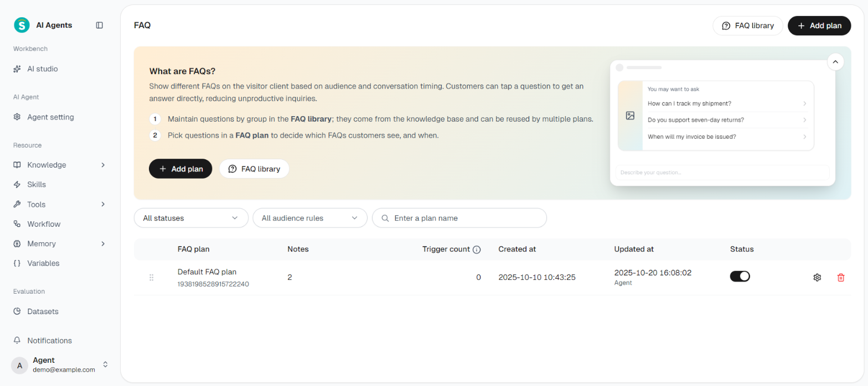Image resolution: width=868 pixels, height=386 pixels.
Task: Click the Tools wrench icon
Action: pyautogui.click(x=17, y=204)
